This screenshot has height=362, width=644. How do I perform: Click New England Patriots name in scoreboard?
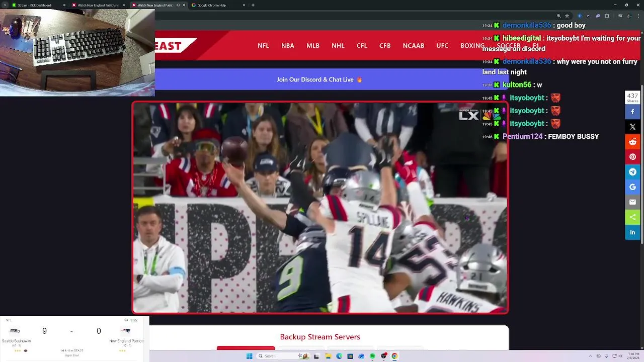126,341
